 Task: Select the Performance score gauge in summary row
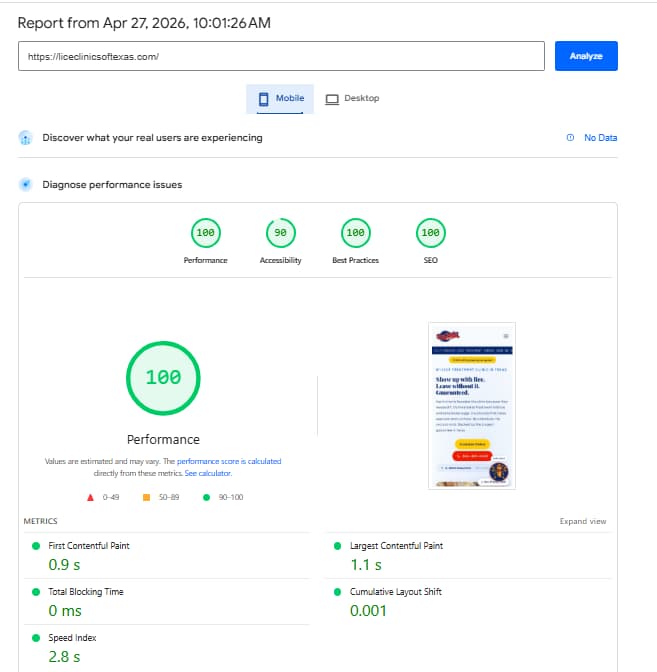point(206,233)
